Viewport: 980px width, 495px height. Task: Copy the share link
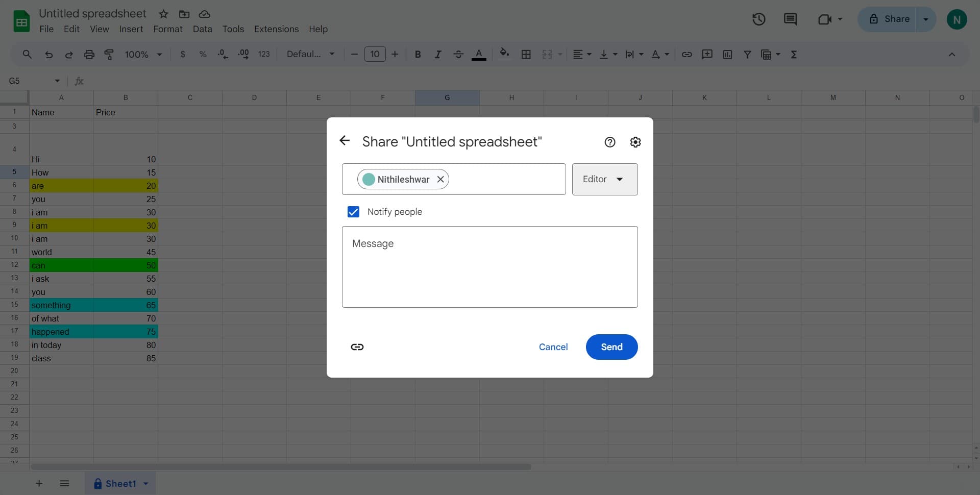357,347
